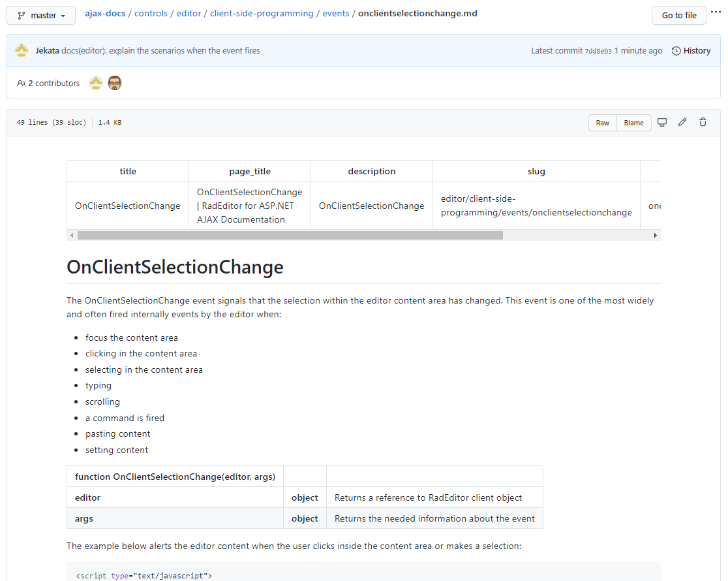
Task: Open the three-dot more options menu
Action: coord(716,13)
